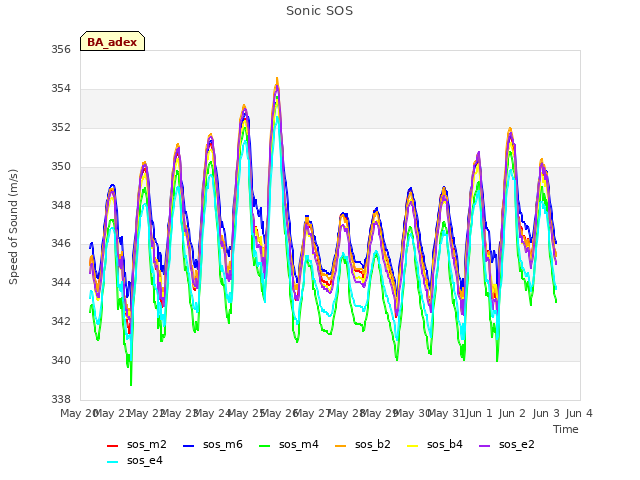Click the Jun 2 x-axis tick label

[x=512, y=413]
